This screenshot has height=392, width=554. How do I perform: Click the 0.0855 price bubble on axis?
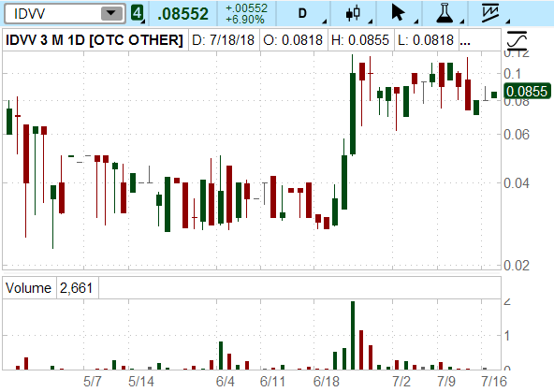(x=527, y=92)
